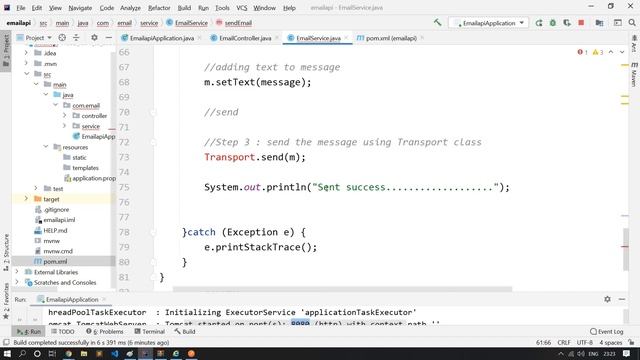Click the yellow warnings indicator showing 3
Viewport: 640px width, 360px height.
598,52
